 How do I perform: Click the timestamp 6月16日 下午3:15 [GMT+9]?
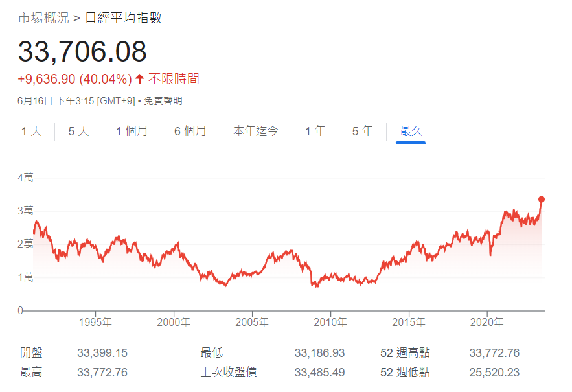(x=76, y=100)
